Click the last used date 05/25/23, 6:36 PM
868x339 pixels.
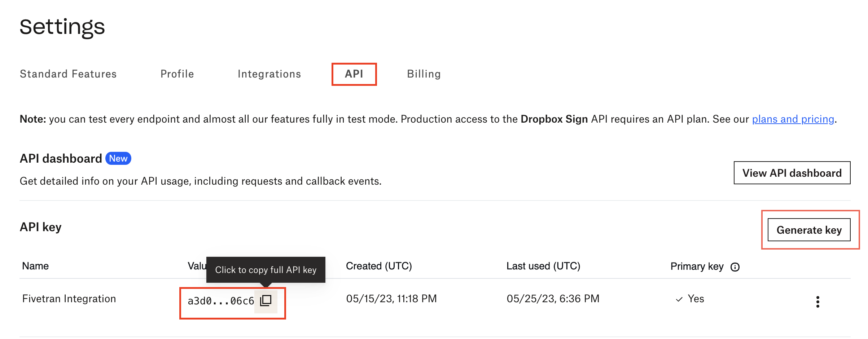tap(553, 299)
